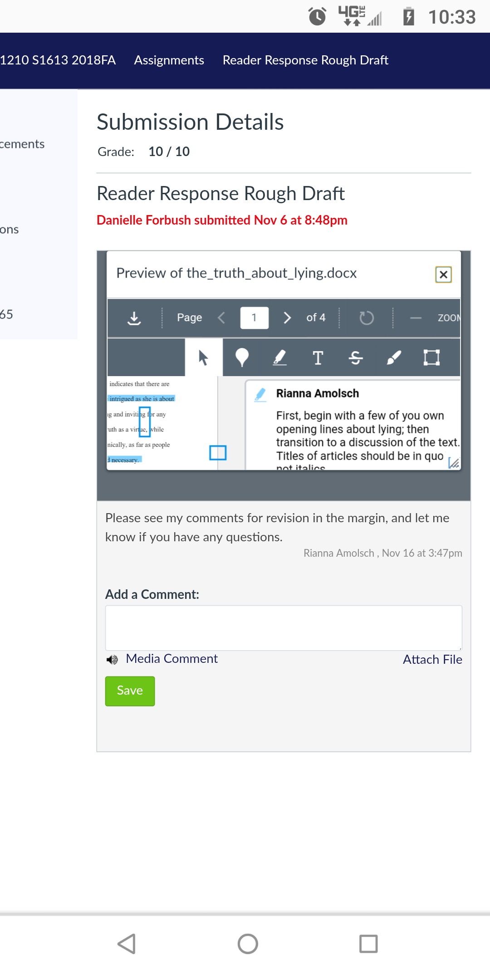Viewport: 490px width, 980px height.
Task: Select the free text annotation tool
Action: (318, 358)
